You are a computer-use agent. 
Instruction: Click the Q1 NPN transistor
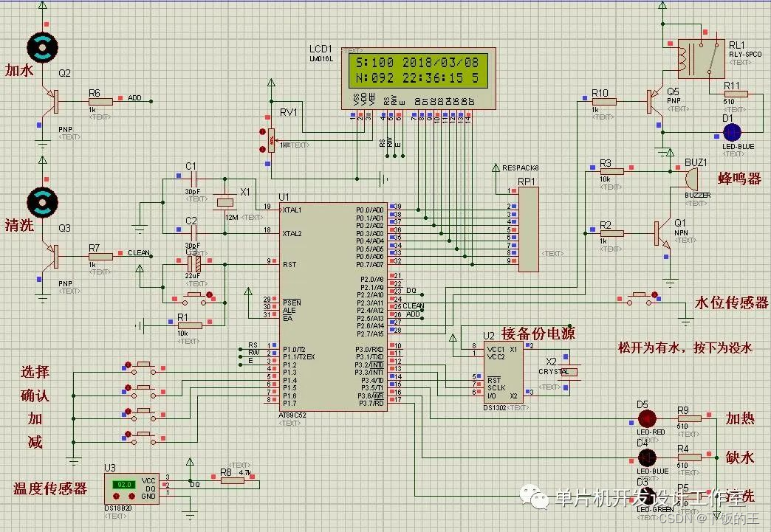coord(662,234)
